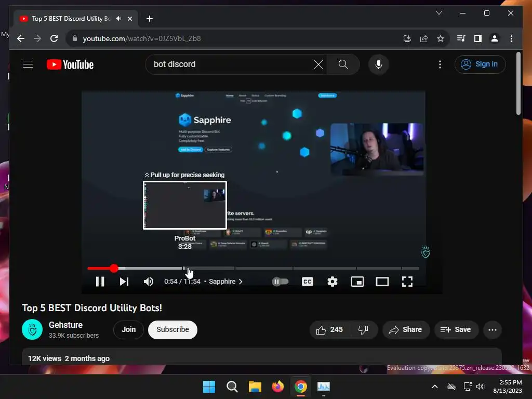Viewport: 532px width, 399px height.
Task: Click the '12K views 2 months ago' text
Action: (x=69, y=358)
